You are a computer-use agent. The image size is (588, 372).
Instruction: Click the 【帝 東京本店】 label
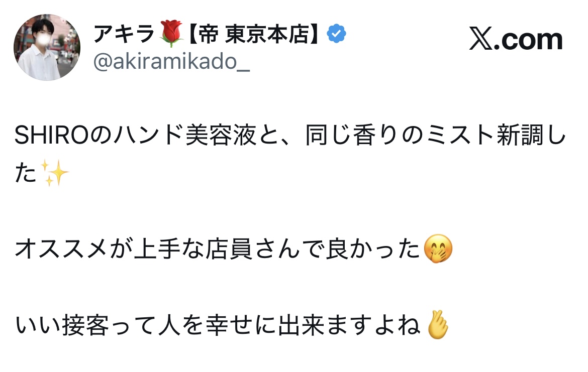tap(254, 35)
